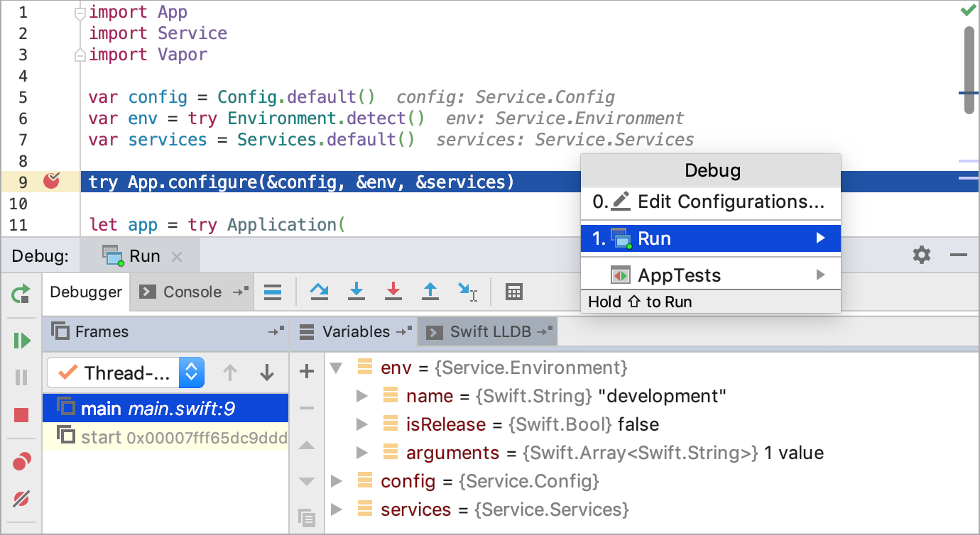
Task: Select previous frame up arrow
Action: point(229,373)
